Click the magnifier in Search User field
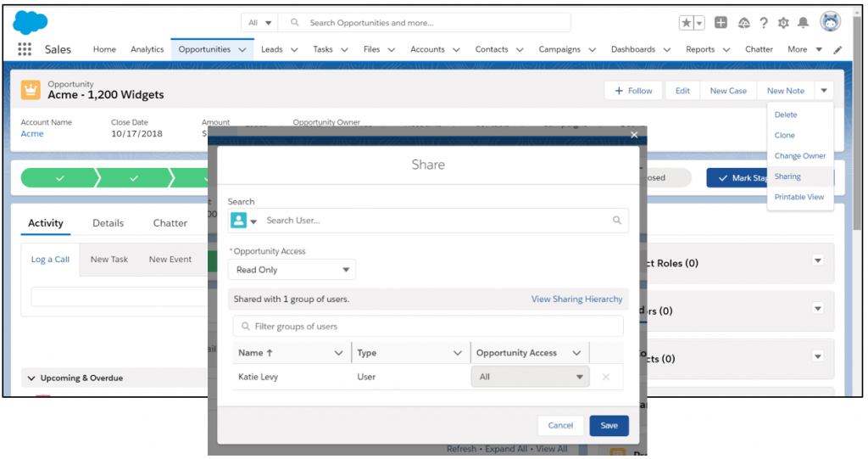The width and height of the screenshot is (868, 459). [x=617, y=220]
